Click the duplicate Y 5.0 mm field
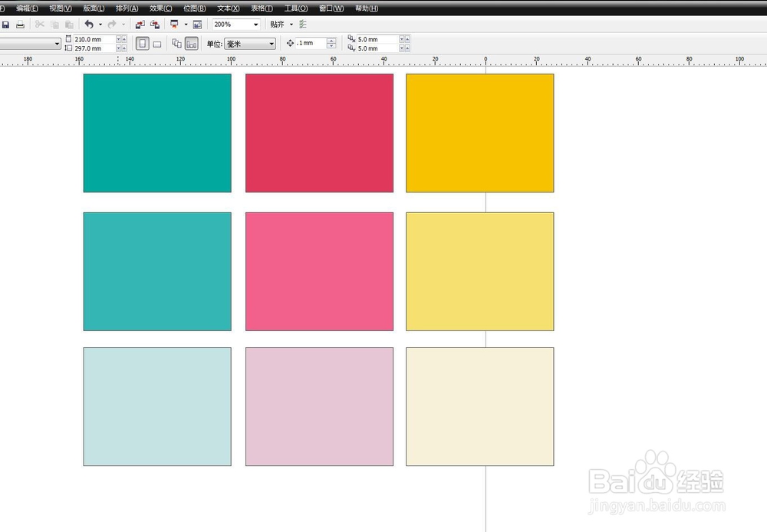This screenshot has height=532, width=767. [377, 48]
